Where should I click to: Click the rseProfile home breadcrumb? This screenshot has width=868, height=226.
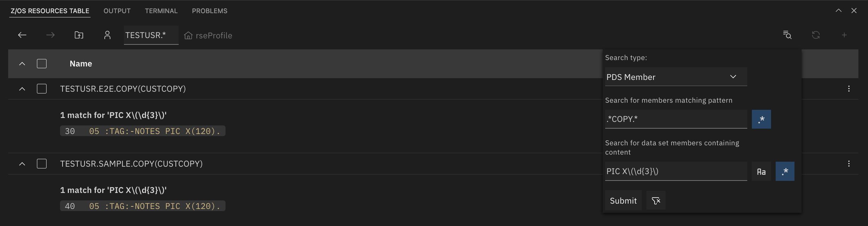[x=208, y=36]
